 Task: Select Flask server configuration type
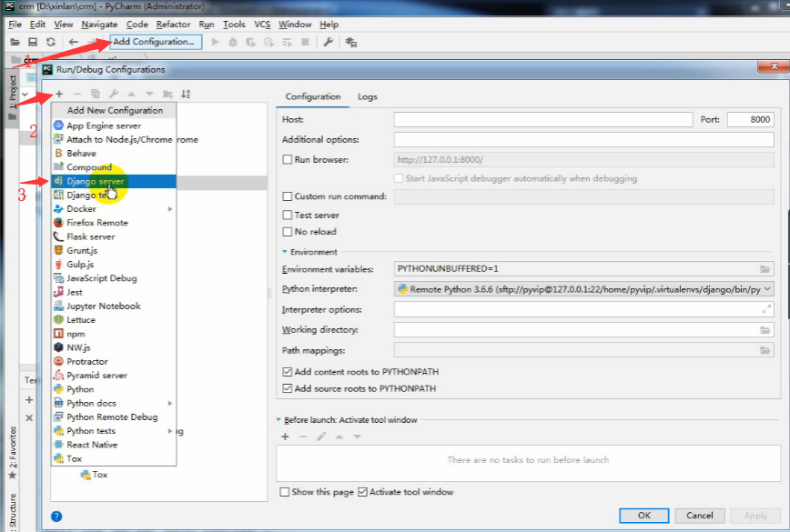[114, 236]
